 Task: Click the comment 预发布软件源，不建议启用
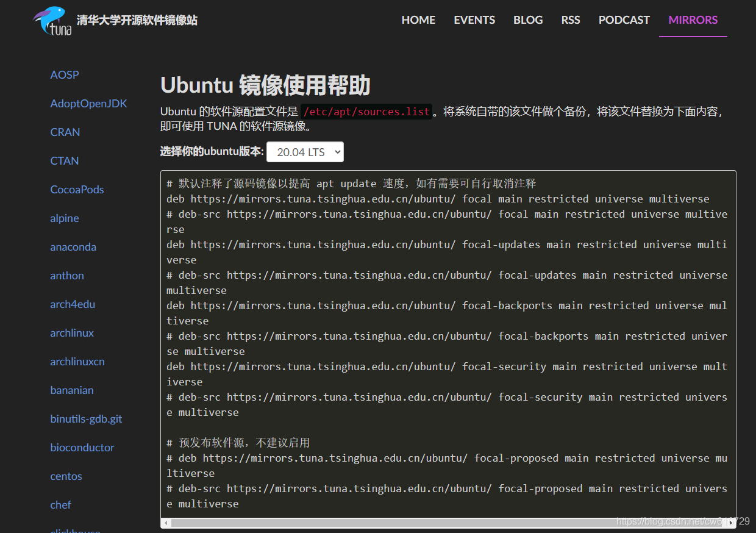[238, 443]
